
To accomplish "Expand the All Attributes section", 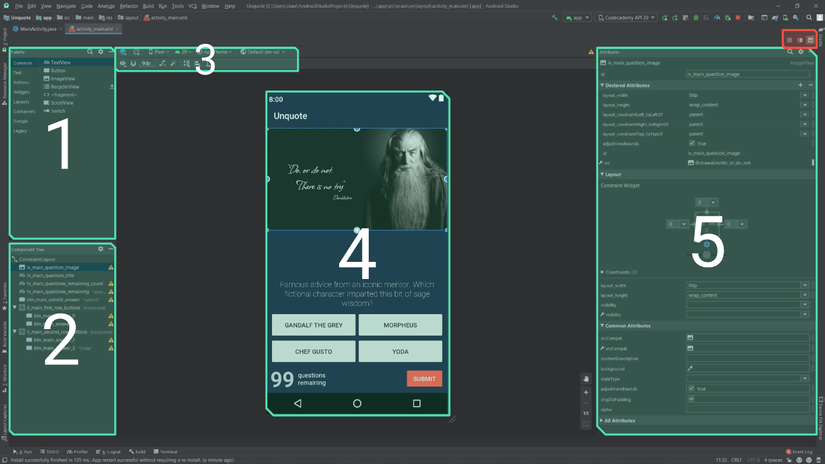I will click(602, 420).
